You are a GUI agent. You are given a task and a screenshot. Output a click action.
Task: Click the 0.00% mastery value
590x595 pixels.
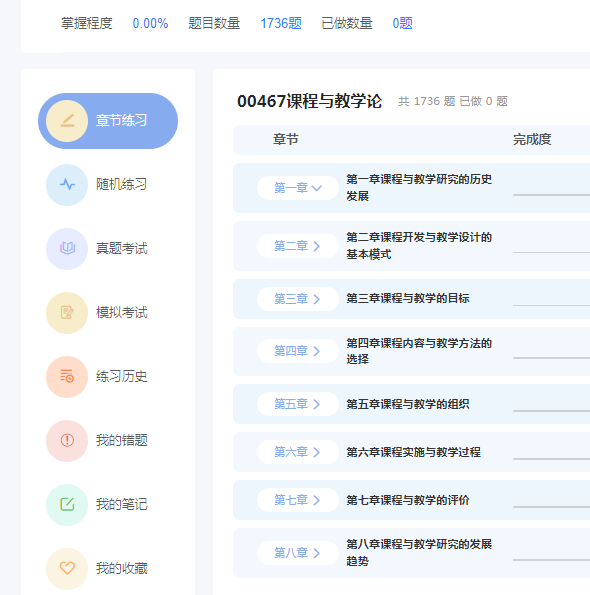150,24
